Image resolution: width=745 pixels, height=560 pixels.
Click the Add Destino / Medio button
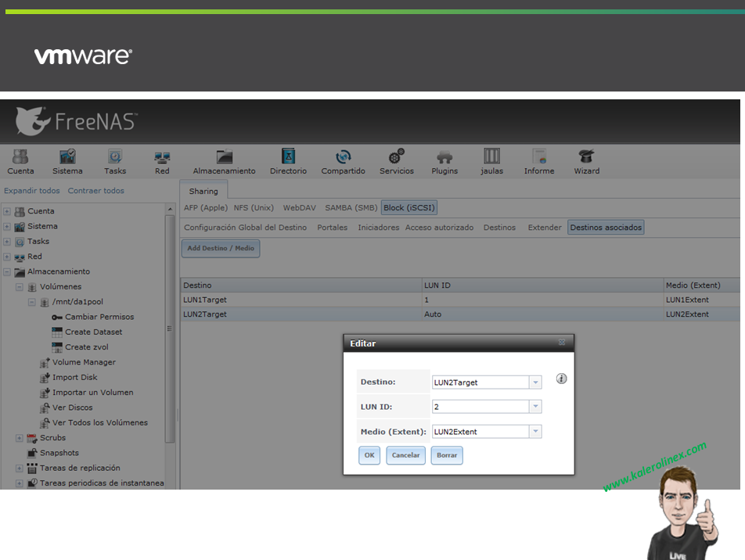(219, 248)
